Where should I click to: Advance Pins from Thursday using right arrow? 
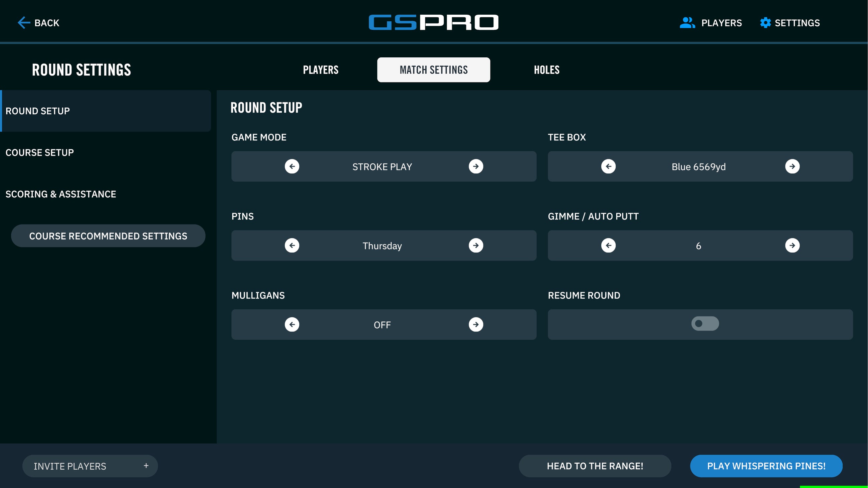(x=475, y=246)
